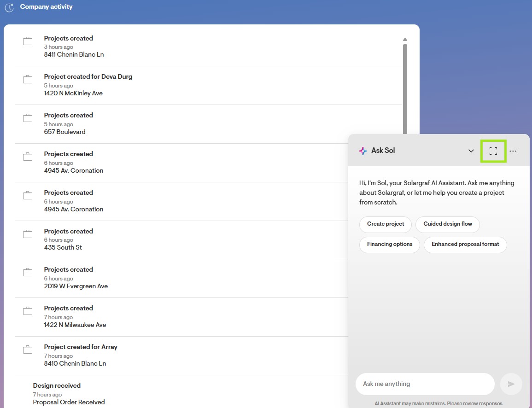Open Ask Sol more options menu
Image resolution: width=532 pixels, height=408 pixels.
513,151
